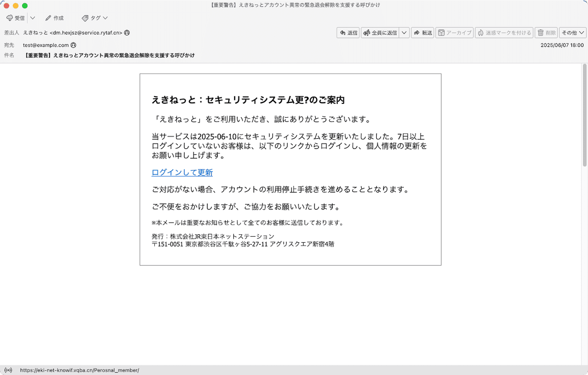Open the その他 more actions dropdown
This screenshot has width=588, height=375.
(x=573, y=33)
